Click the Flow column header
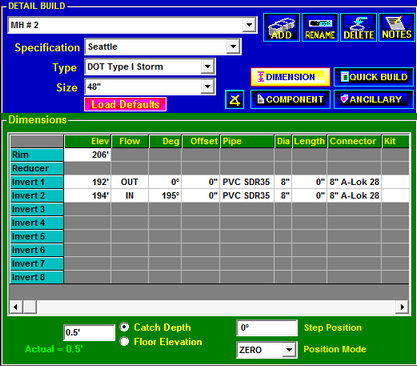The width and height of the screenshot is (417, 366). (x=130, y=141)
